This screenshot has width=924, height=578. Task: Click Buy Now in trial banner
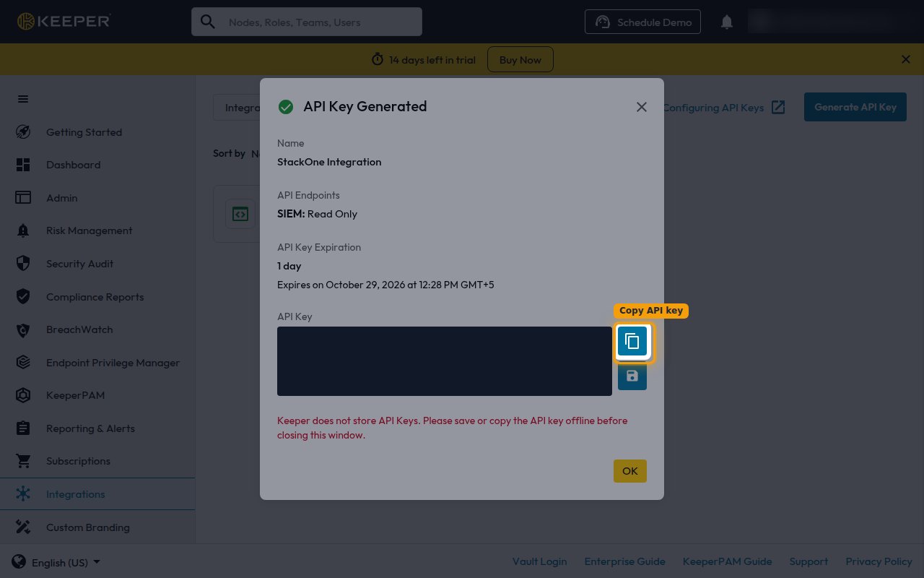[520, 60]
